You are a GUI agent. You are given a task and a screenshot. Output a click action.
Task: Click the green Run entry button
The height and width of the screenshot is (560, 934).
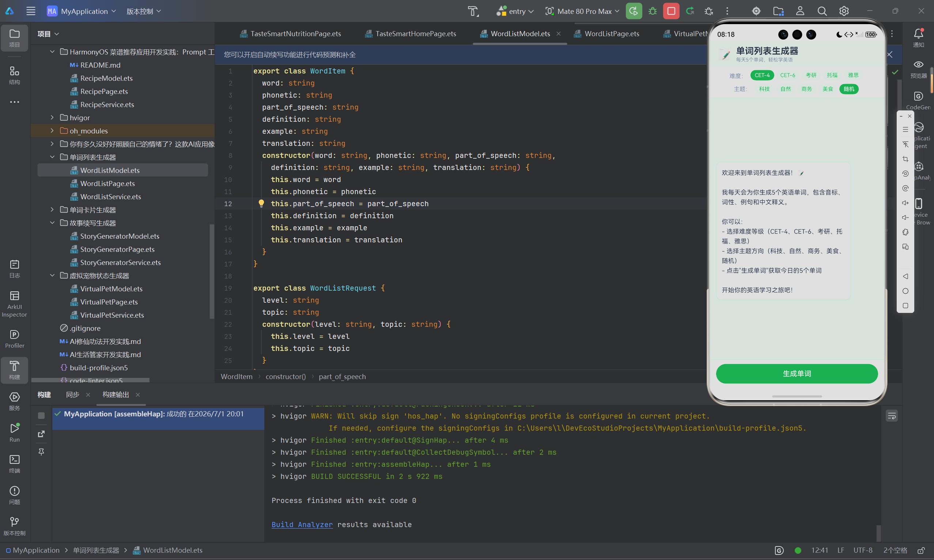634,11
